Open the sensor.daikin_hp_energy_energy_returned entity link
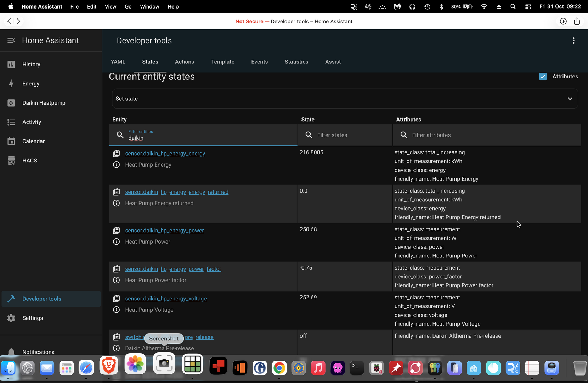Image resolution: width=588 pixels, height=383 pixels. [x=176, y=192]
